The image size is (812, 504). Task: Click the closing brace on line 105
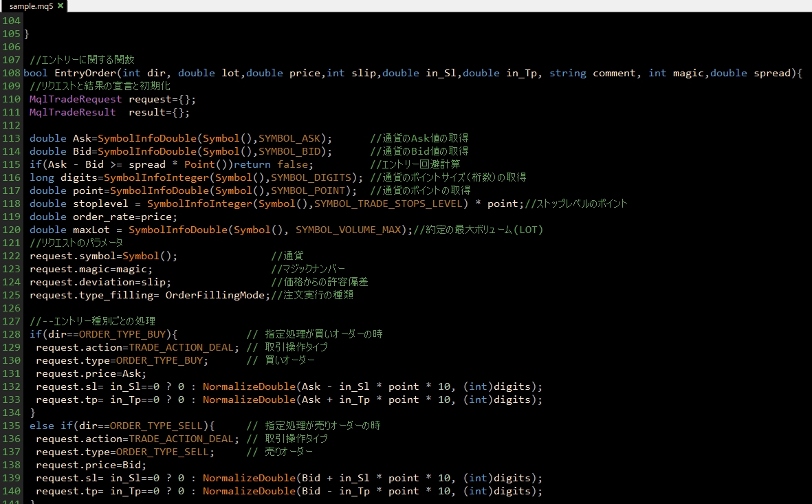coord(27,34)
